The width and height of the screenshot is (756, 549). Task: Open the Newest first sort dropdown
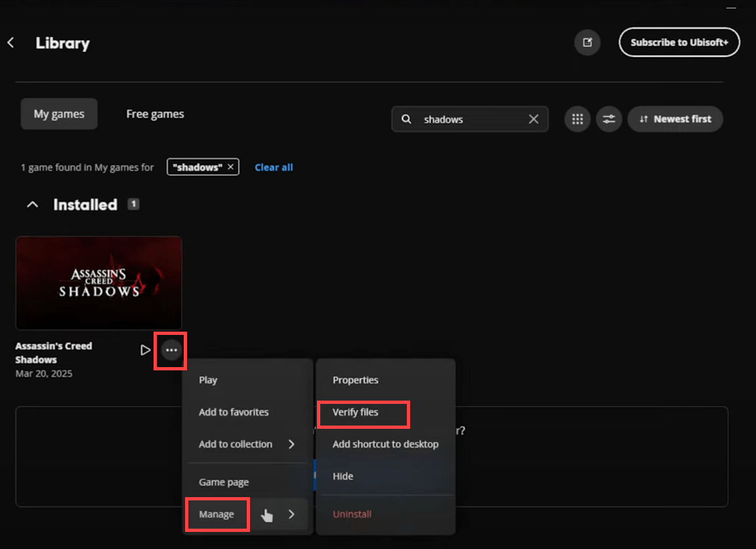coord(675,119)
